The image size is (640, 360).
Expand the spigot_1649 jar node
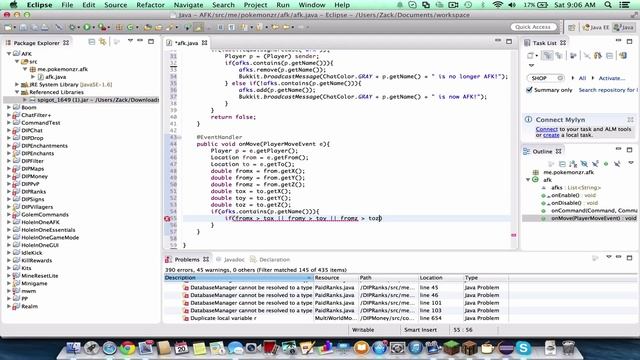(x=25, y=100)
